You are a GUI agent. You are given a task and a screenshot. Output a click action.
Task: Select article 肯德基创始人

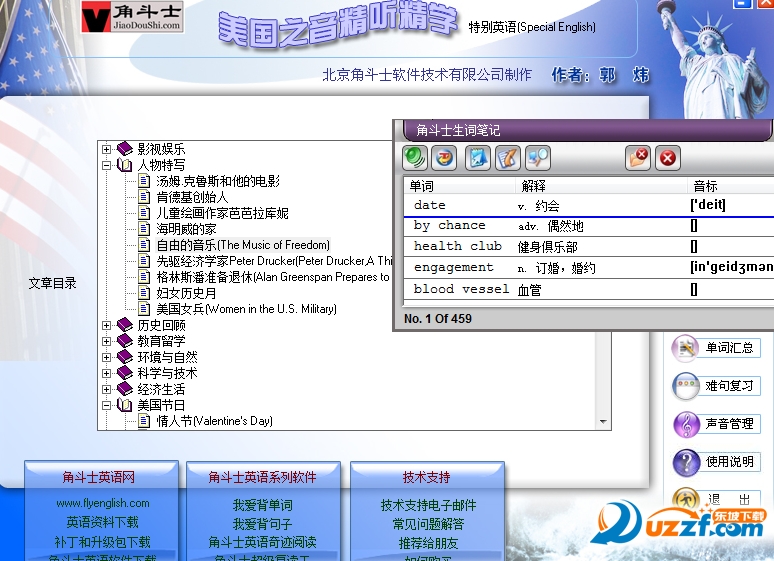pyautogui.click(x=192, y=197)
